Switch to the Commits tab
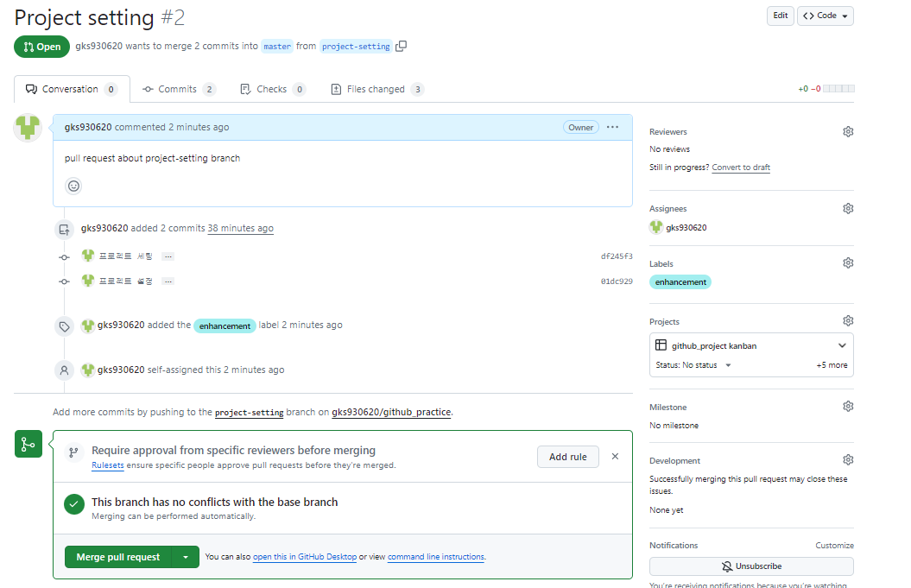The image size is (911, 588). tap(179, 89)
